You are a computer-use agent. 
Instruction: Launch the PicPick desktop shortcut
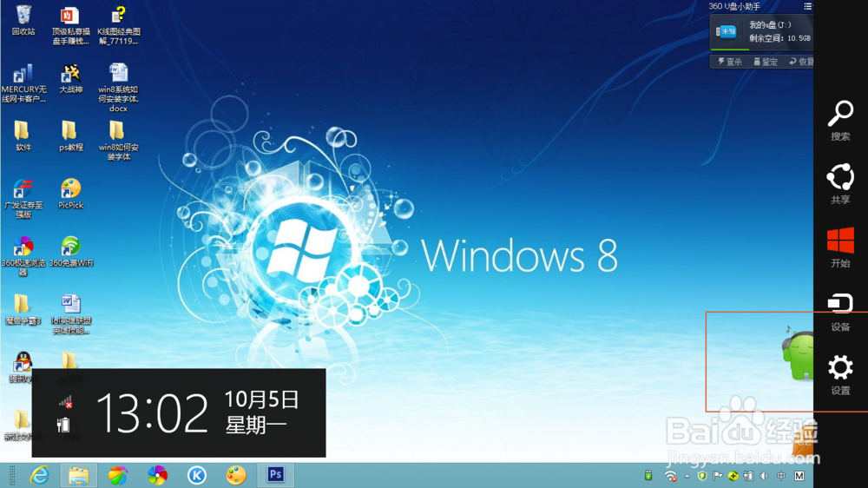(70, 194)
